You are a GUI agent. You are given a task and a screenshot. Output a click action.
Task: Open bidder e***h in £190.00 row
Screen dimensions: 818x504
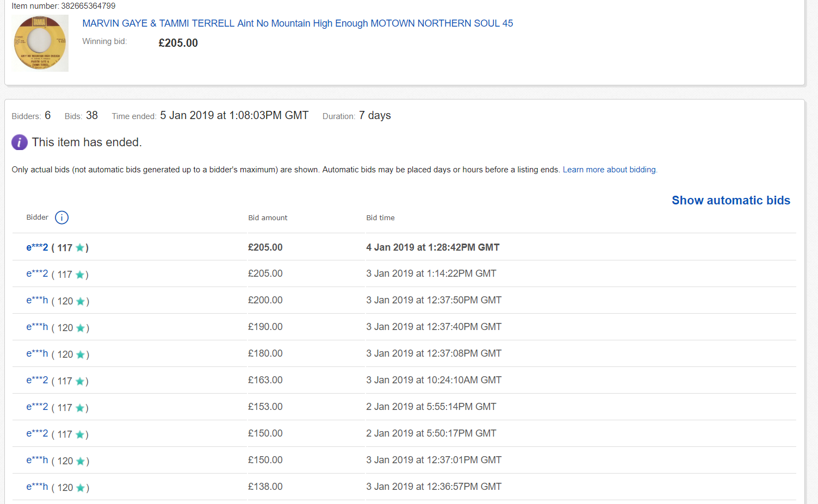pyautogui.click(x=37, y=327)
